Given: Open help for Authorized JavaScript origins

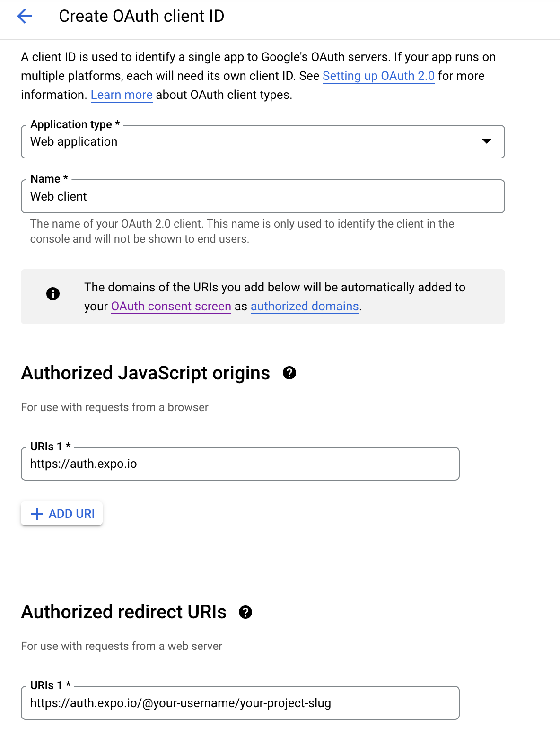Looking at the screenshot, I should pyautogui.click(x=290, y=374).
